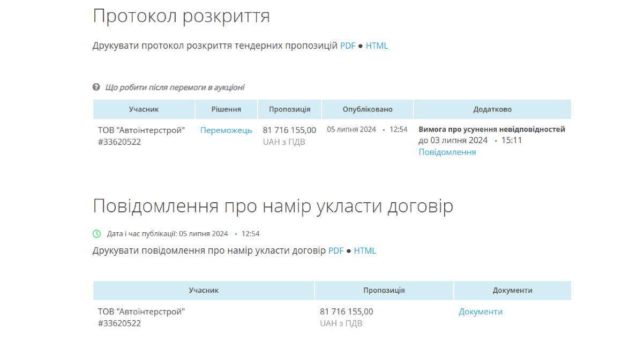644x362 pixels.
Task: Click the 'Додатково' column header
Action: [x=492, y=109]
